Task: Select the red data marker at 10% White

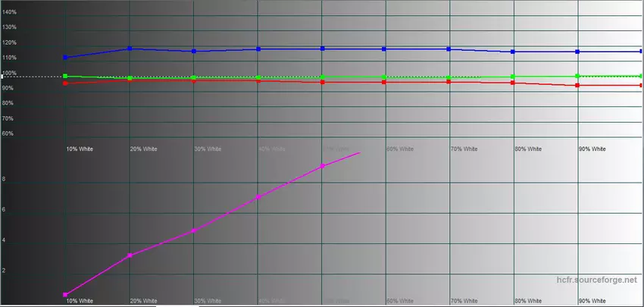Action: 66,83
